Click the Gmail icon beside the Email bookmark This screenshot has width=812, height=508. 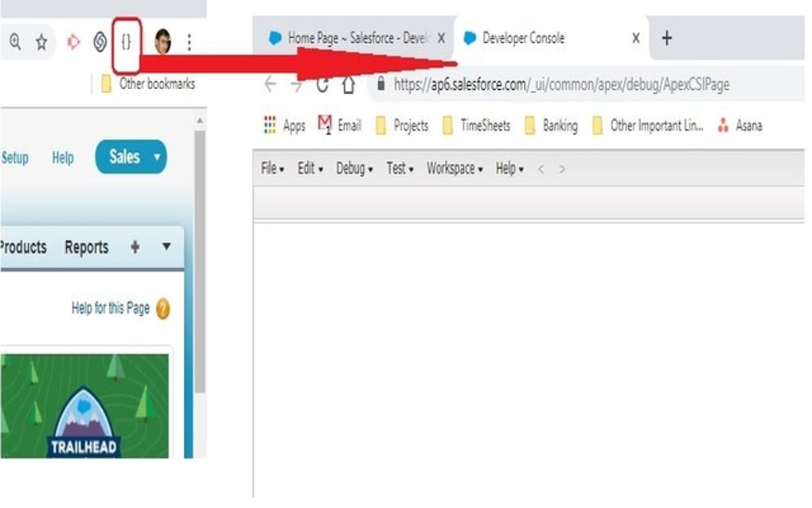pos(324,124)
